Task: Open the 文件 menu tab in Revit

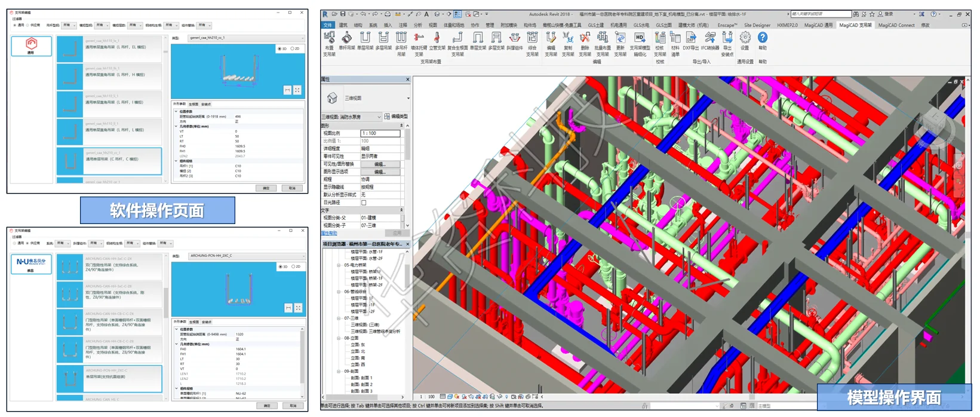Action: point(328,25)
